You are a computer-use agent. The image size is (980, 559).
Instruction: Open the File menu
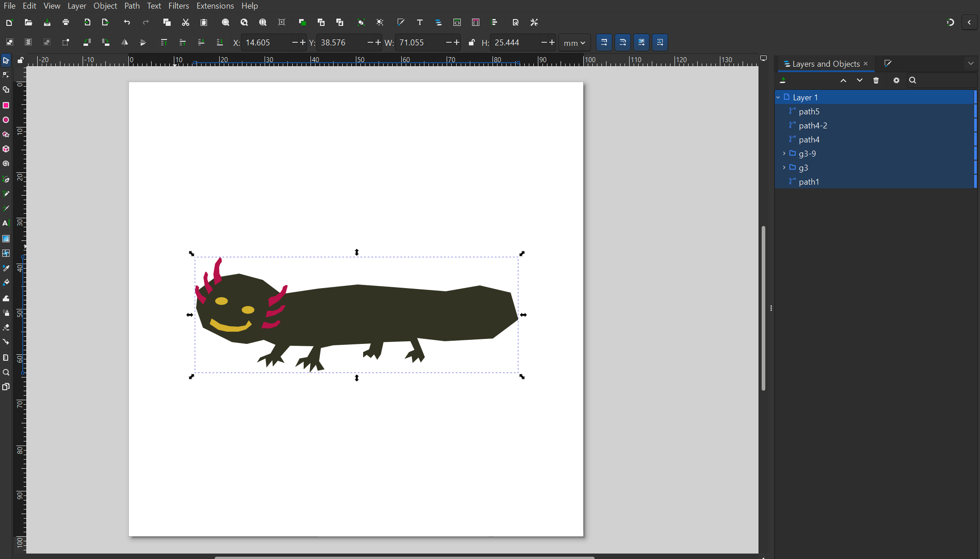click(x=10, y=6)
